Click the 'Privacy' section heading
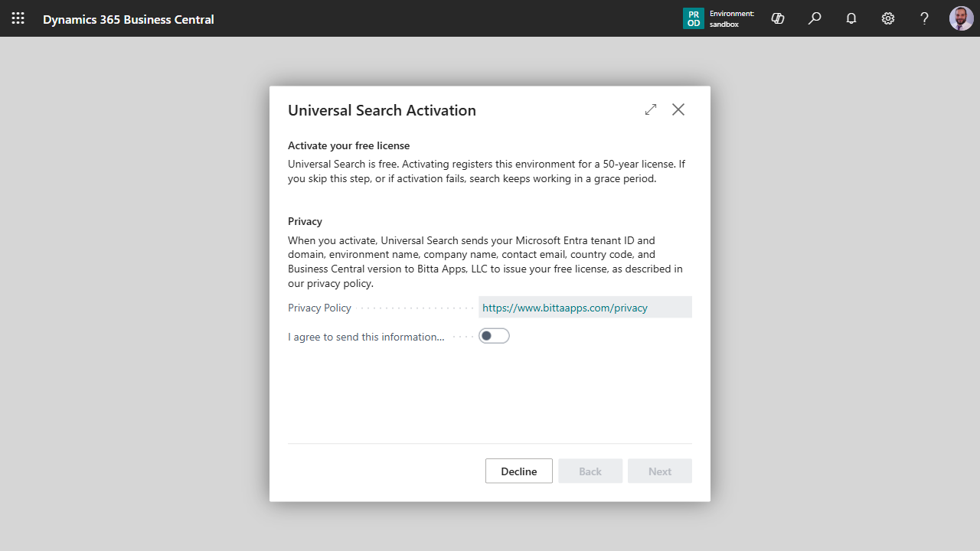980x551 pixels. coord(305,221)
